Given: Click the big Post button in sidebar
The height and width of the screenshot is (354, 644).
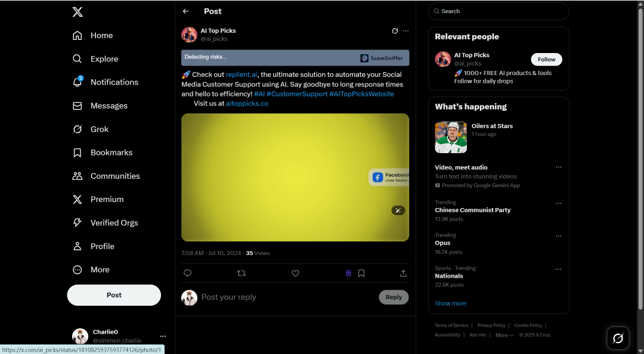Looking at the screenshot, I should point(114,295).
